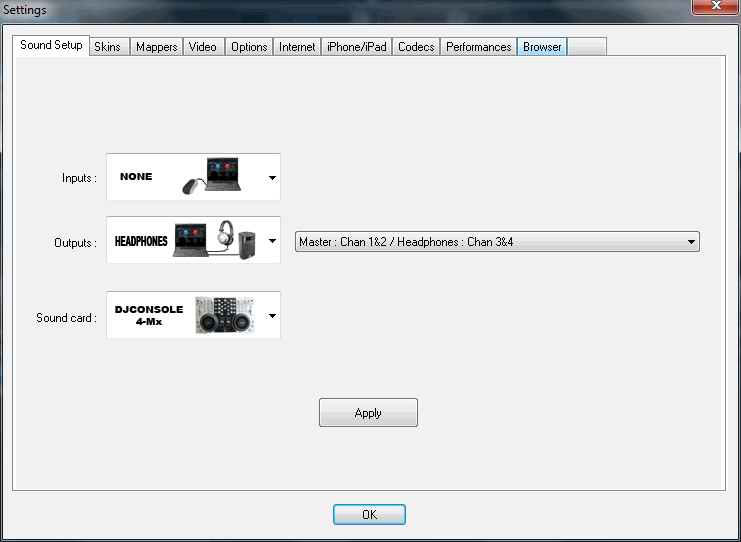This screenshot has width=741, height=542.
Task: Click the NONE label in Inputs
Action: (x=136, y=176)
